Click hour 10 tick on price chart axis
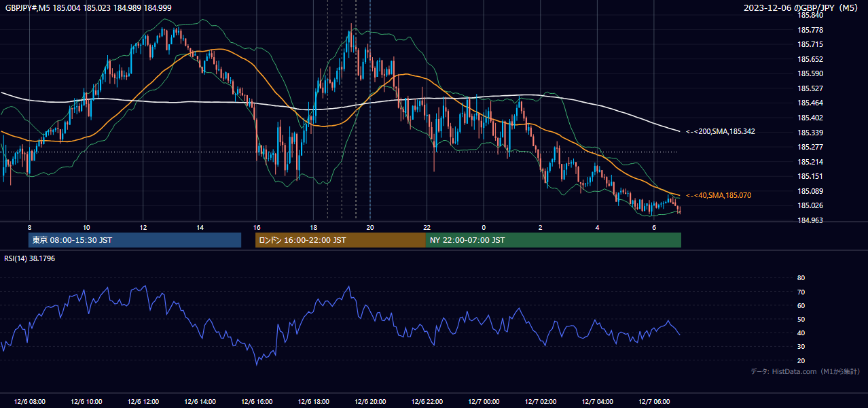This screenshot has height=408, width=868. [86, 227]
